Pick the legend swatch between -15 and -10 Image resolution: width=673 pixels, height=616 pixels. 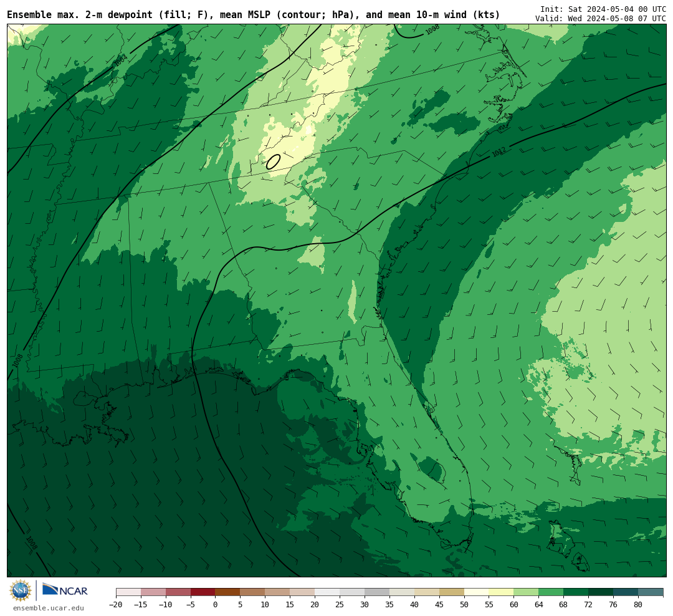[x=153, y=592]
